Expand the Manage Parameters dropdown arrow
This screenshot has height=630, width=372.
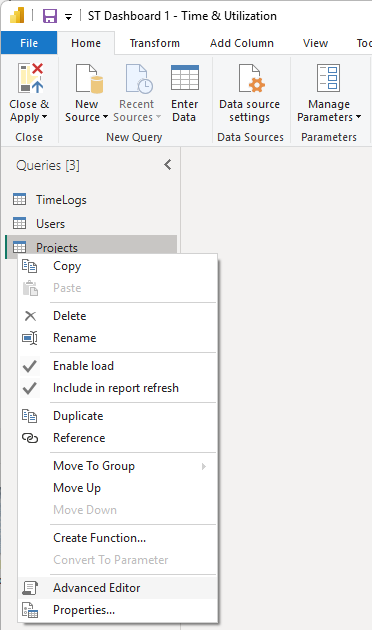point(358,117)
